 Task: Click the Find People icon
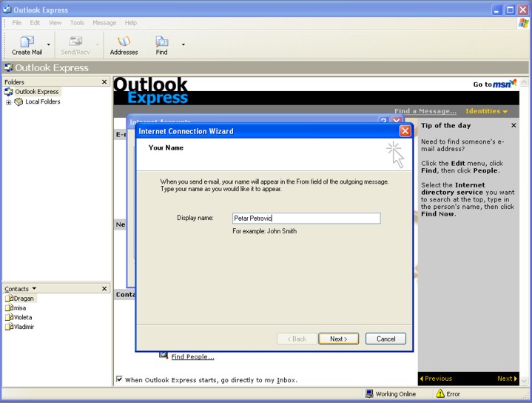click(164, 356)
